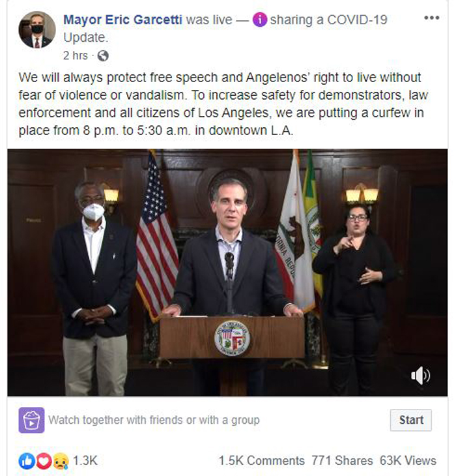This screenshot has width=456, height=476.
Task: Click Watch together with friends text
Action: (154, 420)
